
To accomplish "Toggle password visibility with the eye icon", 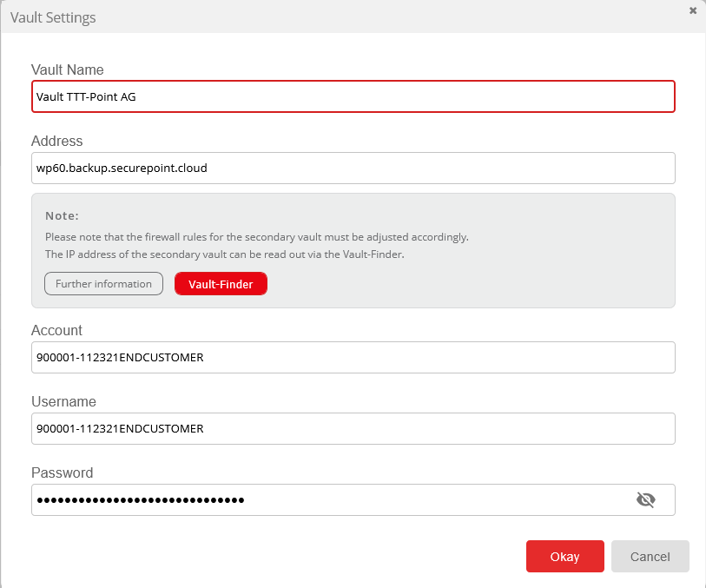I will (x=645, y=499).
